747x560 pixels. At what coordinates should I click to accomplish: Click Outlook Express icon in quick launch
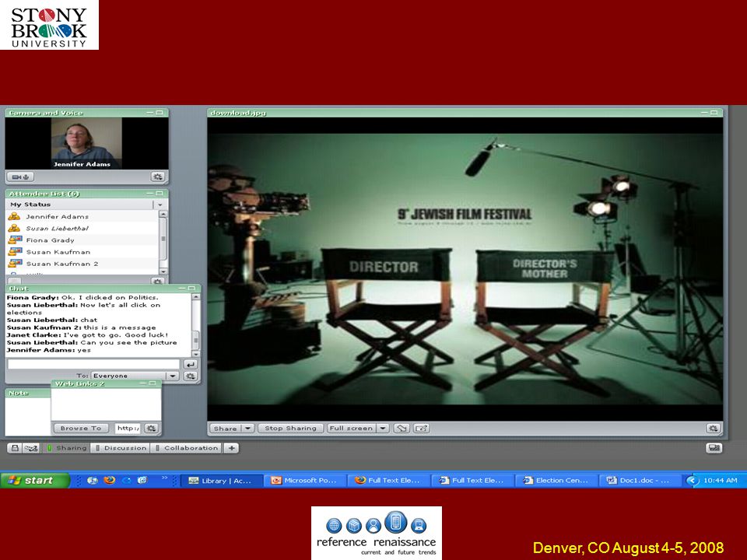pyautogui.click(x=142, y=480)
